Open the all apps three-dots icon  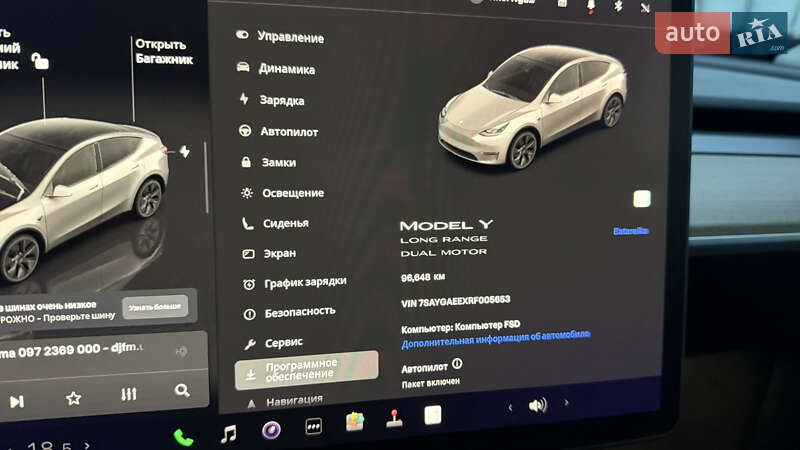click(x=313, y=426)
